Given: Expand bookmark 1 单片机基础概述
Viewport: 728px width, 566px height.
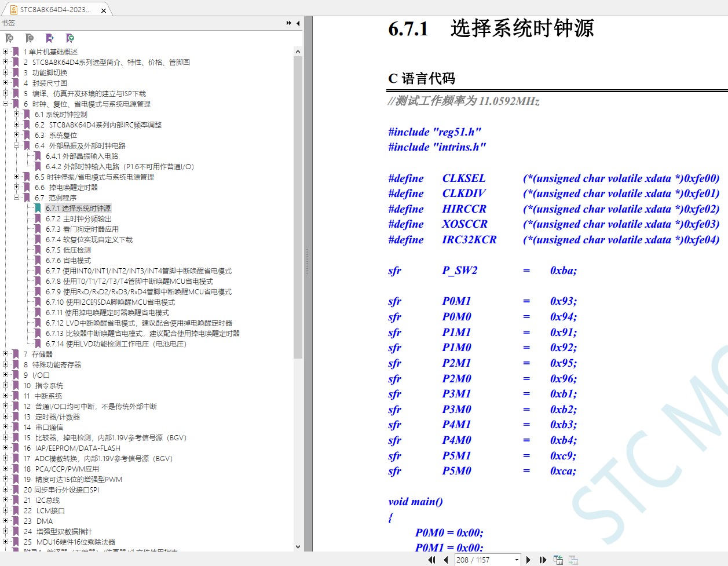Looking at the screenshot, I should tap(6, 52).
